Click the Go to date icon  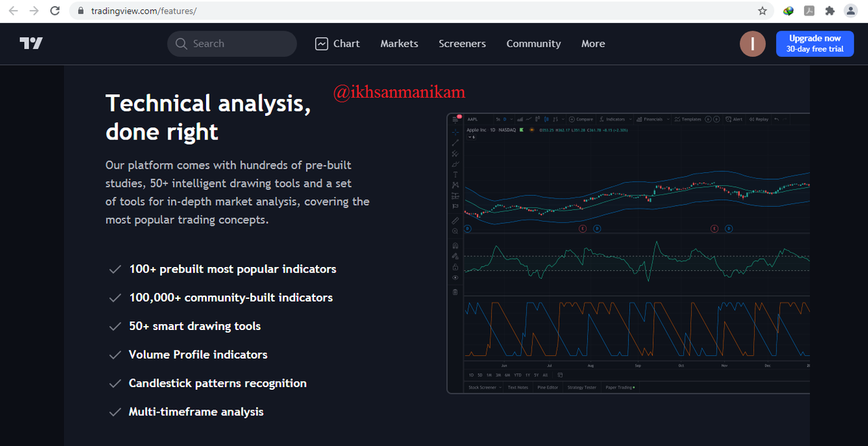pyautogui.click(x=560, y=375)
